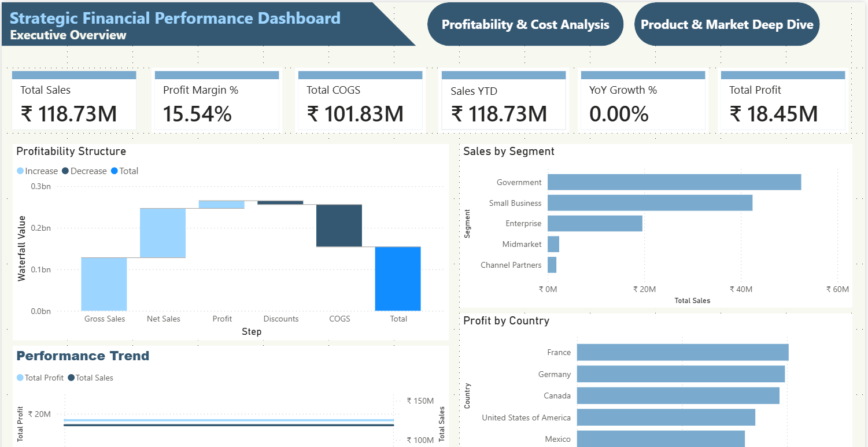
Task: Click the United States of America bar
Action: pos(666,418)
